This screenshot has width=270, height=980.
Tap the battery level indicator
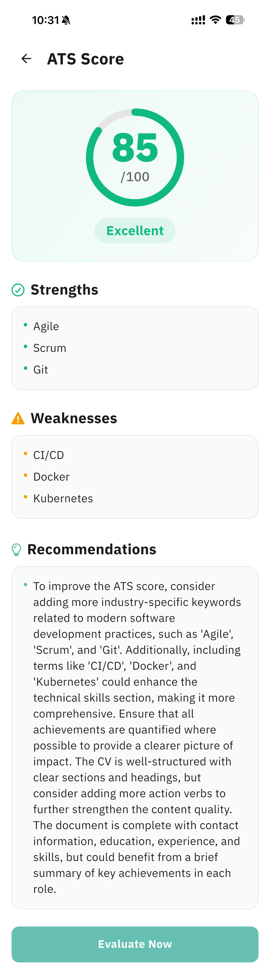click(x=235, y=20)
